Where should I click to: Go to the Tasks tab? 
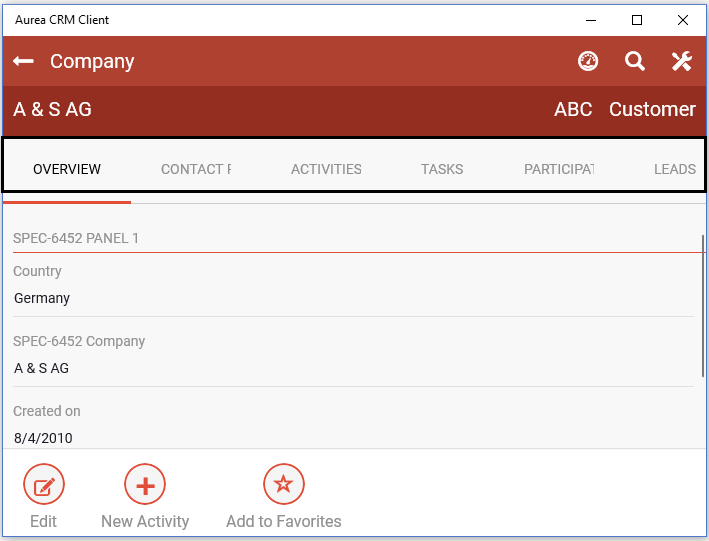442,169
